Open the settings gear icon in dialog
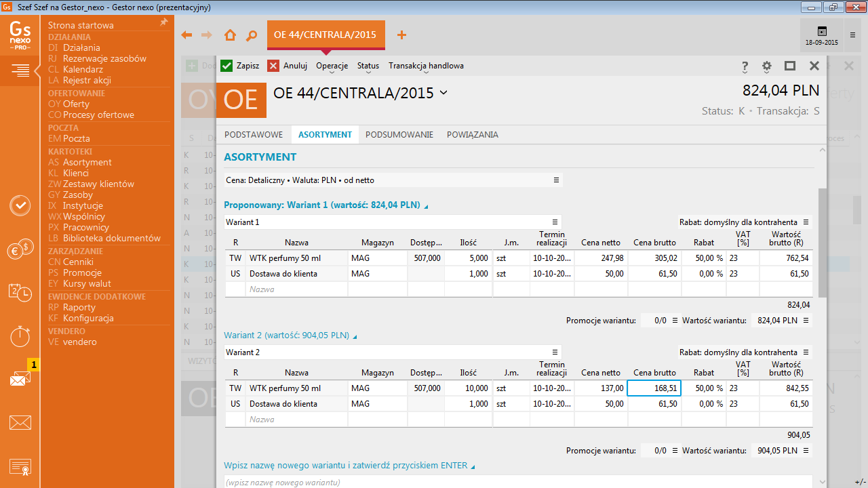The height and width of the screenshot is (488, 868). point(767,66)
